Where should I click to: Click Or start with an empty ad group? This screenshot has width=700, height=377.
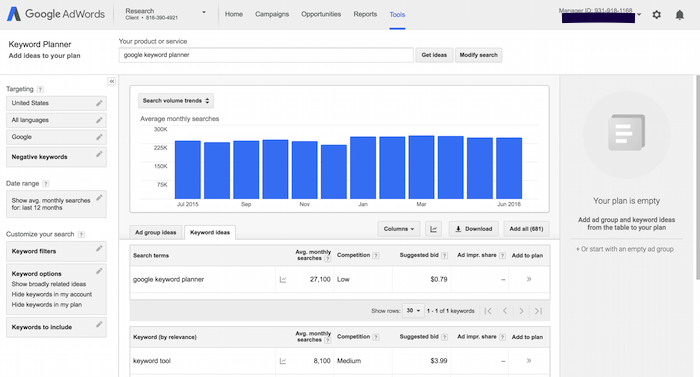pyautogui.click(x=625, y=249)
